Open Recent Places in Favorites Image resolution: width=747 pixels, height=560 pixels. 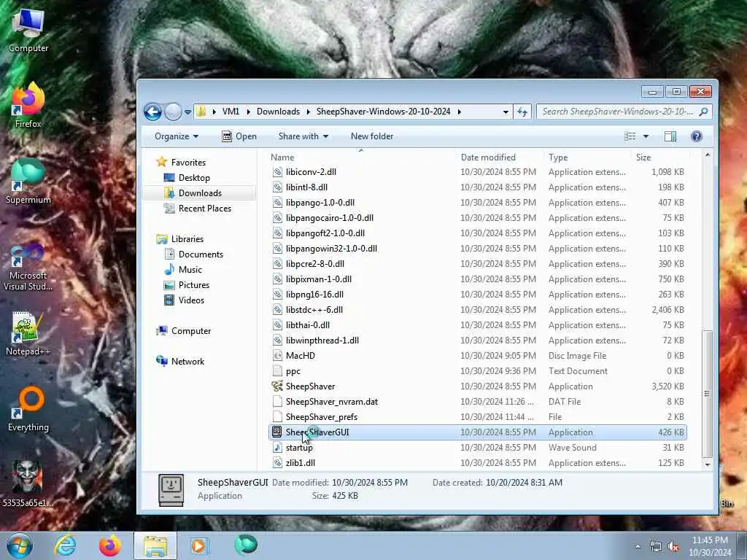205,208
